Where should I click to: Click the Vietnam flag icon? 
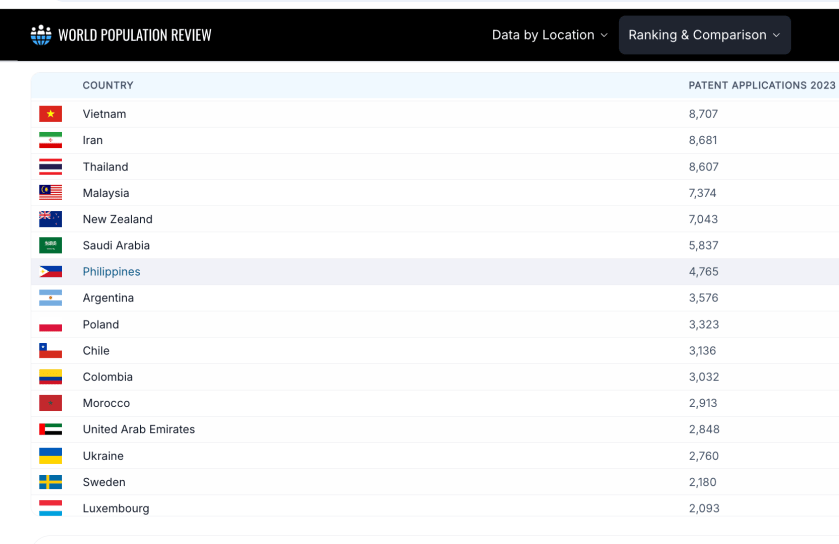click(50, 114)
